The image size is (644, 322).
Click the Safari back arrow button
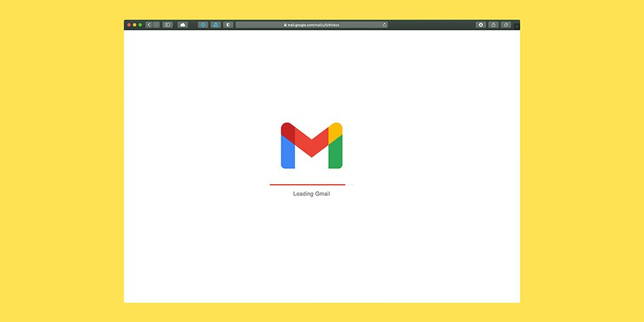coord(149,25)
